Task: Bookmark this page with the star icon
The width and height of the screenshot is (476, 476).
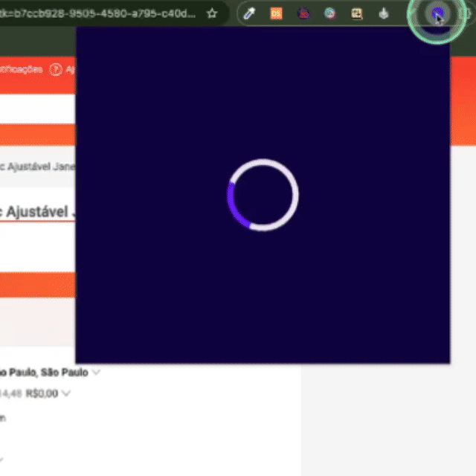Action: coord(212,13)
